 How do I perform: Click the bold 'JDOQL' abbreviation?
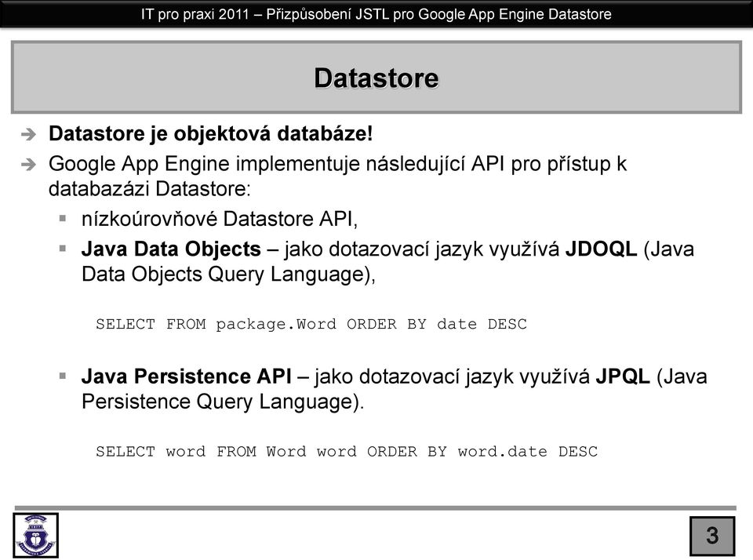[x=601, y=249]
